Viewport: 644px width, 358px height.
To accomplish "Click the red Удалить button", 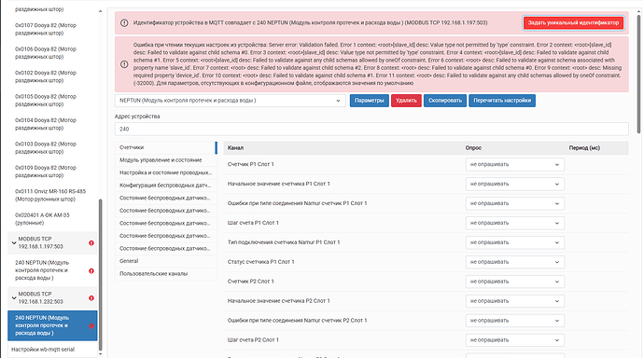I will pyautogui.click(x=406, y=101).
